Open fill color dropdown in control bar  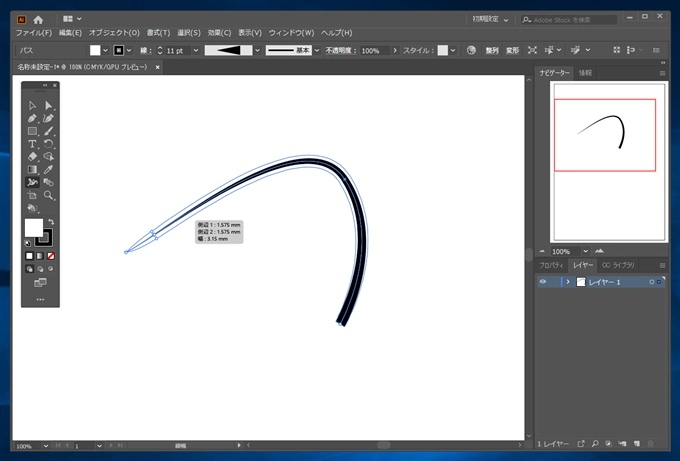click(x=105, y=51)
